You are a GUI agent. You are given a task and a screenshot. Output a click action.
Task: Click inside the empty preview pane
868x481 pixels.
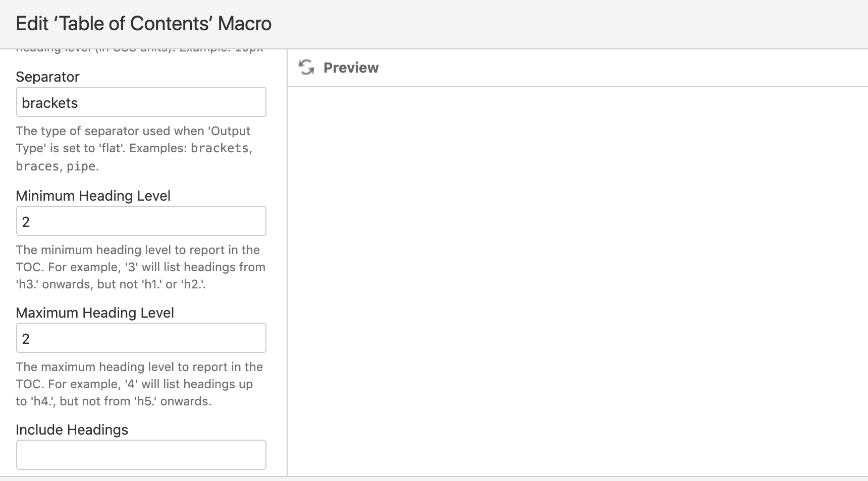click(x=577, y=281)
